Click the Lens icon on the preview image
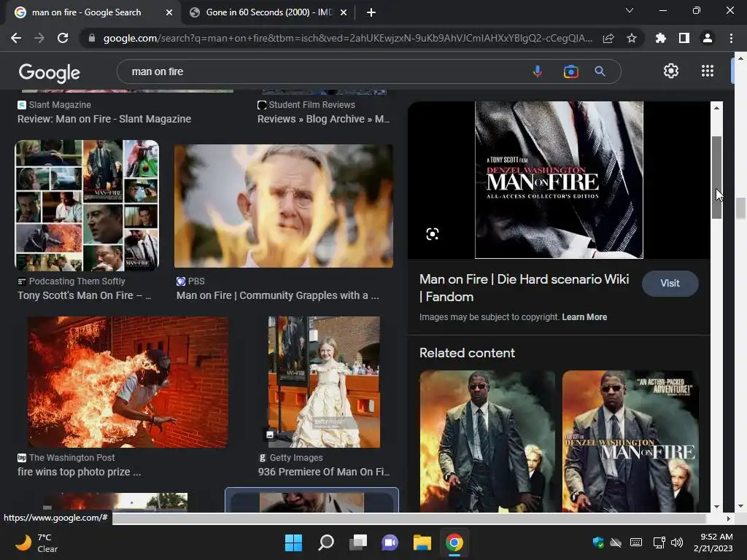747x560 pixels. [432, 234]
